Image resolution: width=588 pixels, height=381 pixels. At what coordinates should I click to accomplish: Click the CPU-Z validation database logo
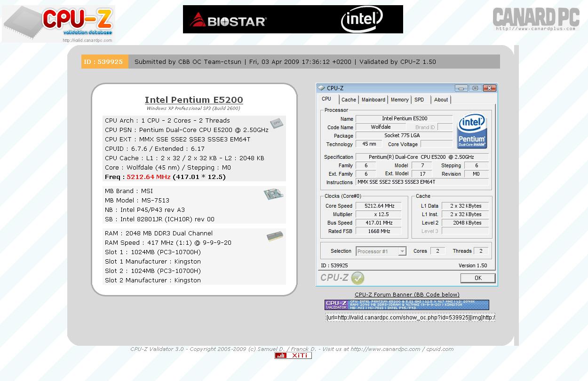[58, 24]
